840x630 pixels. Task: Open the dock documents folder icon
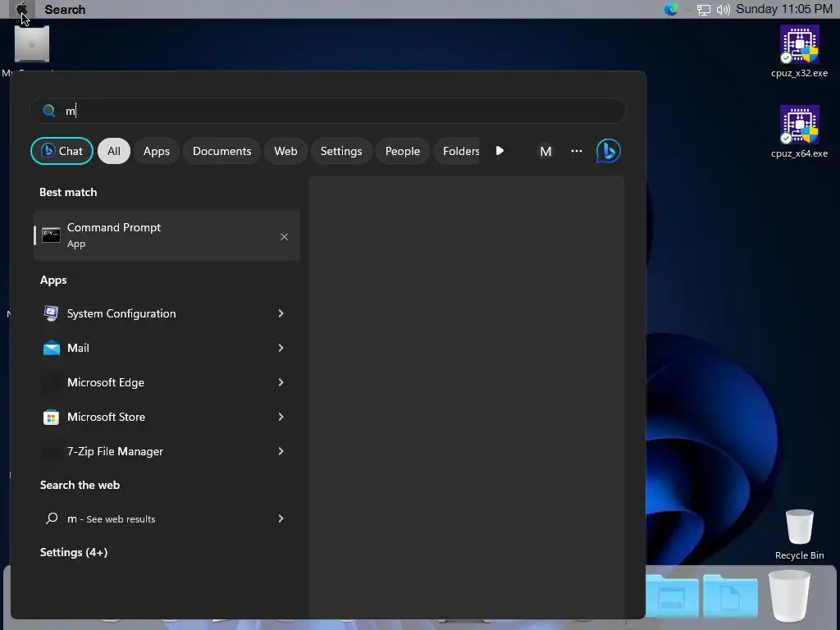[730, 596]
